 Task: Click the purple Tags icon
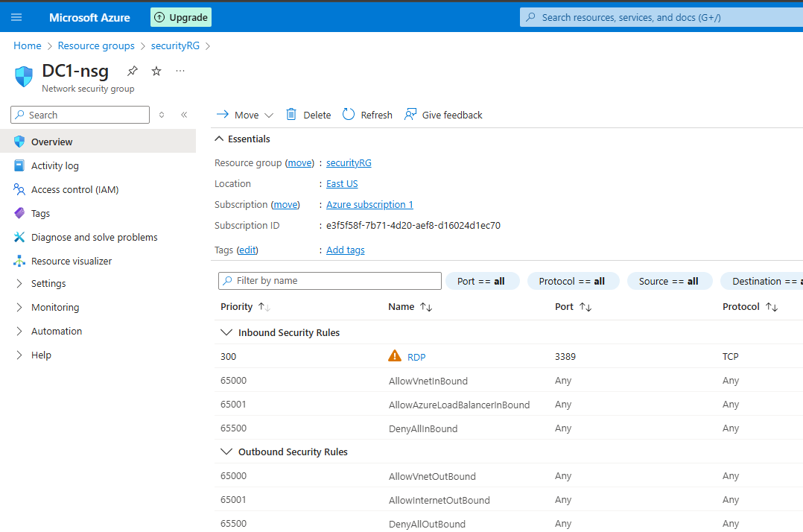[x=19, y=213]
